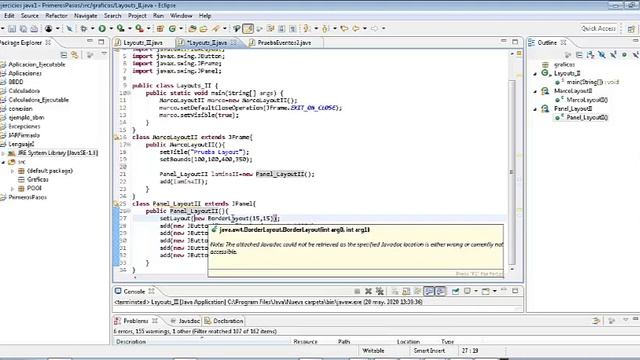Select Calculadora project in Package Explorer
This screenshot has width=640, height=360.
pos(24,91)
